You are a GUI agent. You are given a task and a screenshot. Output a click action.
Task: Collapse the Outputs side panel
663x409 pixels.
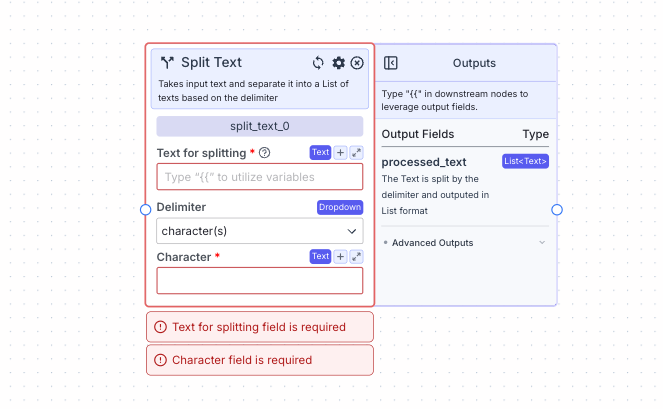tap(391, 63)
